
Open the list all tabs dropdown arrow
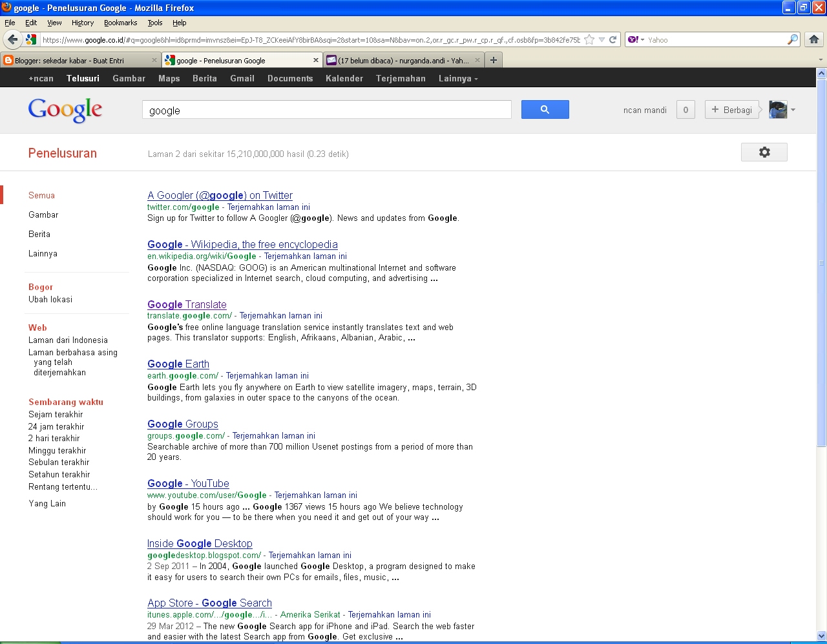[x=821, y=60]
